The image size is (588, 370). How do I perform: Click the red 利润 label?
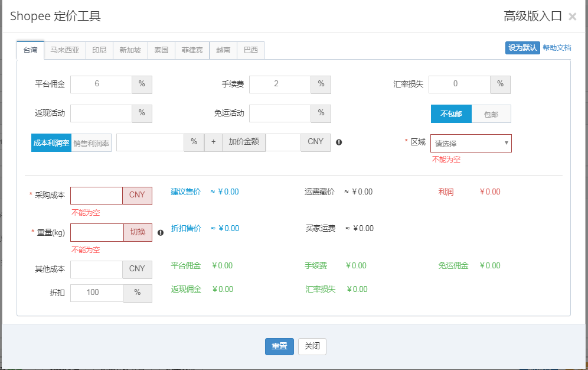[x=446, y=192]
